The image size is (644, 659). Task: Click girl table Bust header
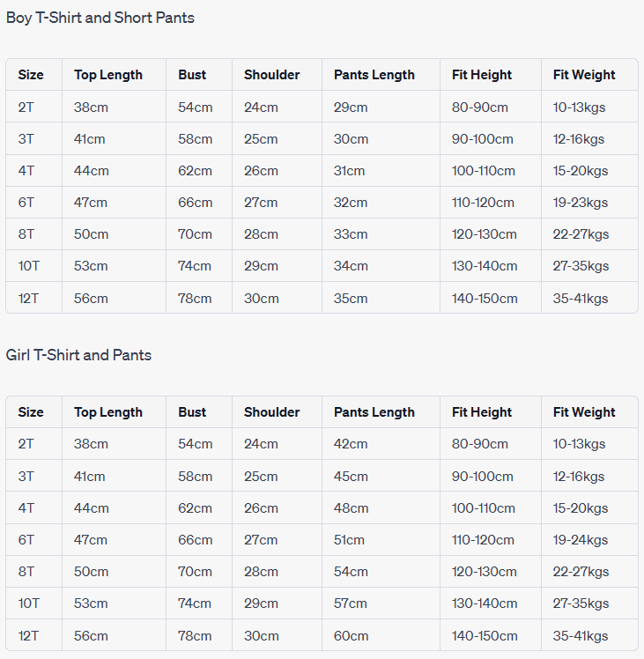(x=192, y=412)
